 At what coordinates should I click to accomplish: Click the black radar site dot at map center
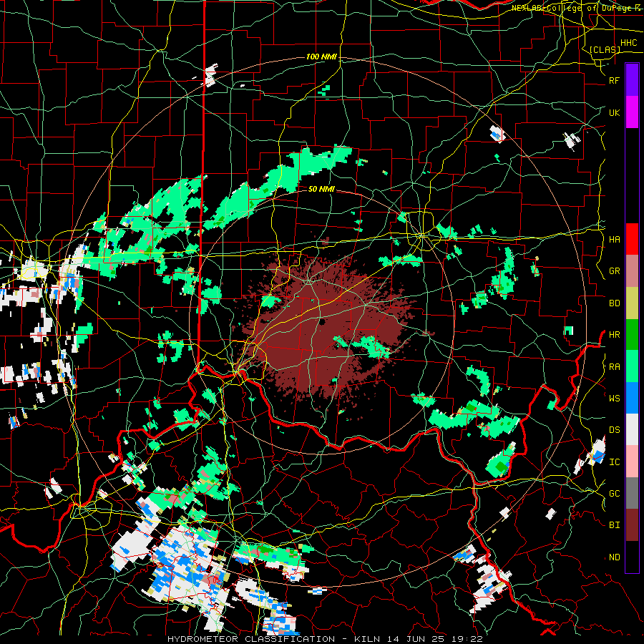click(x=322, y=321)
